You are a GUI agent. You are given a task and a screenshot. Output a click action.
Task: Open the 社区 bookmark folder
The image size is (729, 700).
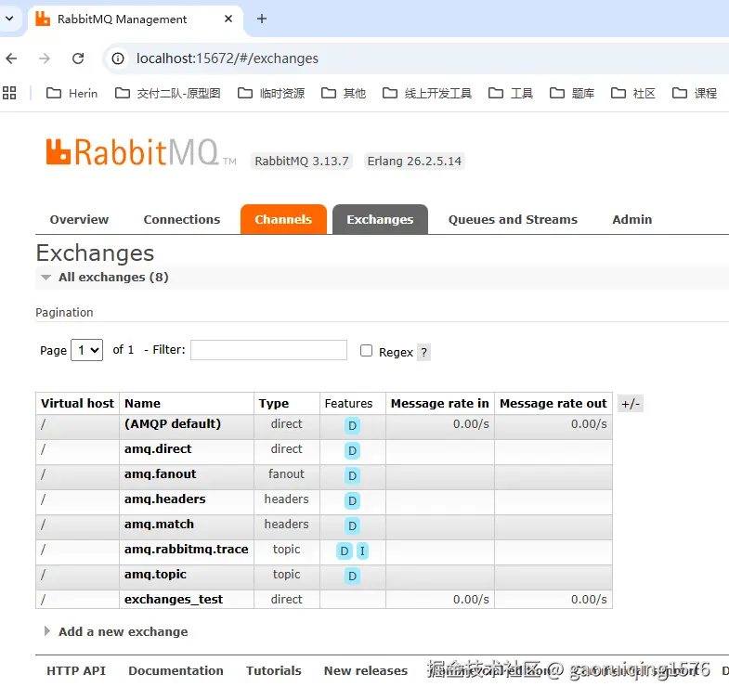633,94
